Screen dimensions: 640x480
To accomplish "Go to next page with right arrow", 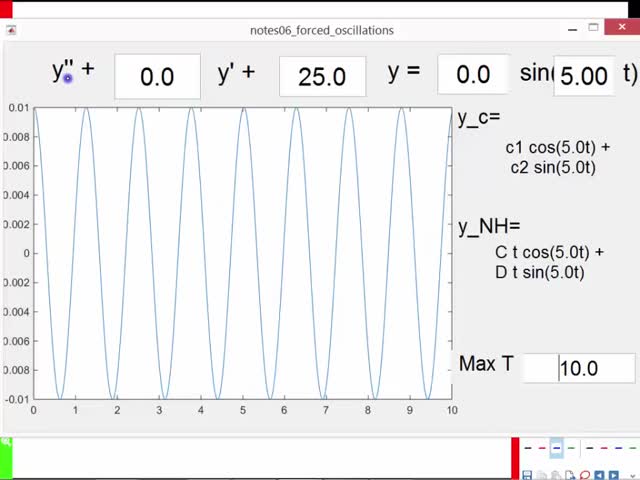I will click(x=614, y=475).
